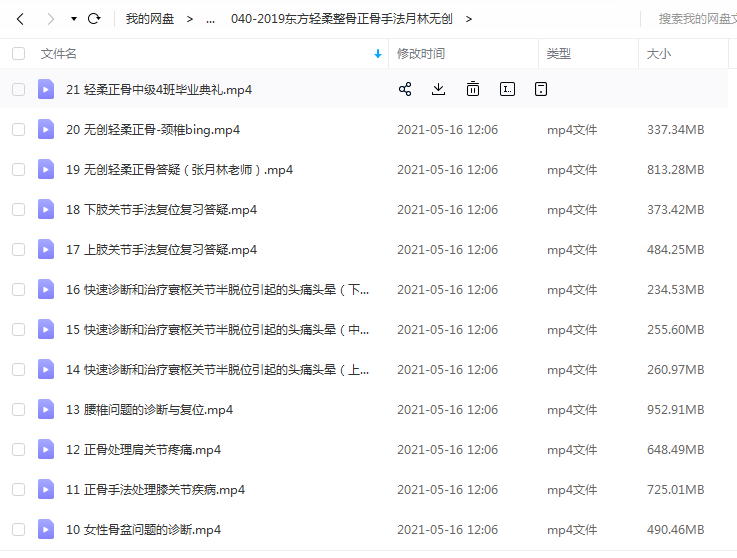
Task: Toggle the select-all checkbox in header
Action: [18, 54]
